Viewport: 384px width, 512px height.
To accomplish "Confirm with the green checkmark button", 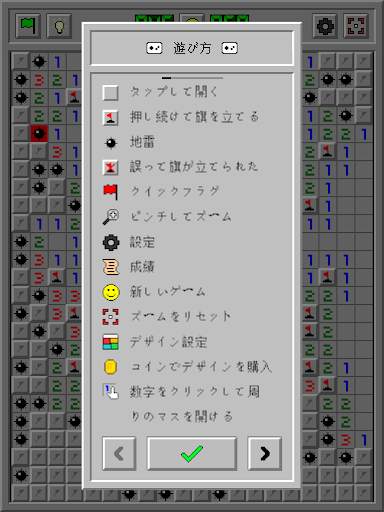I will pos(192,453).
